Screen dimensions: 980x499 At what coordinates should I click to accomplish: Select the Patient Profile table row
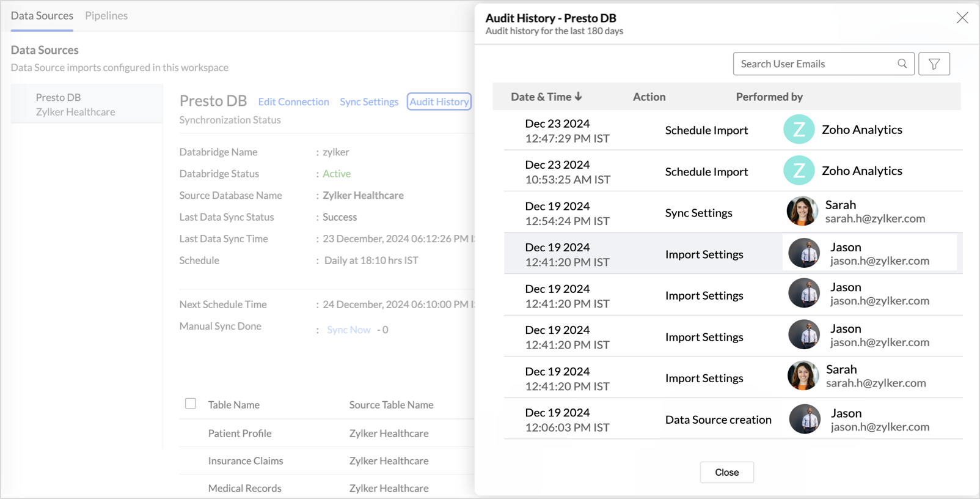[327, 433]
